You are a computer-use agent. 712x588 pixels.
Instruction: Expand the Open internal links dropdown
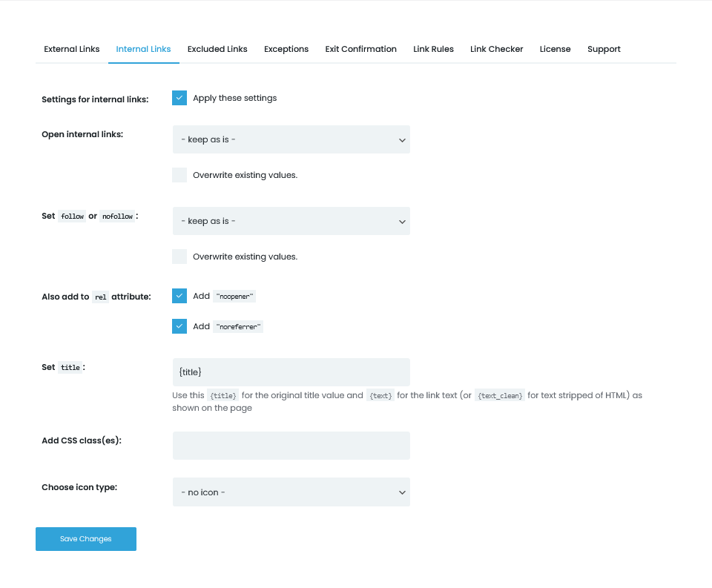pos(291,139)
